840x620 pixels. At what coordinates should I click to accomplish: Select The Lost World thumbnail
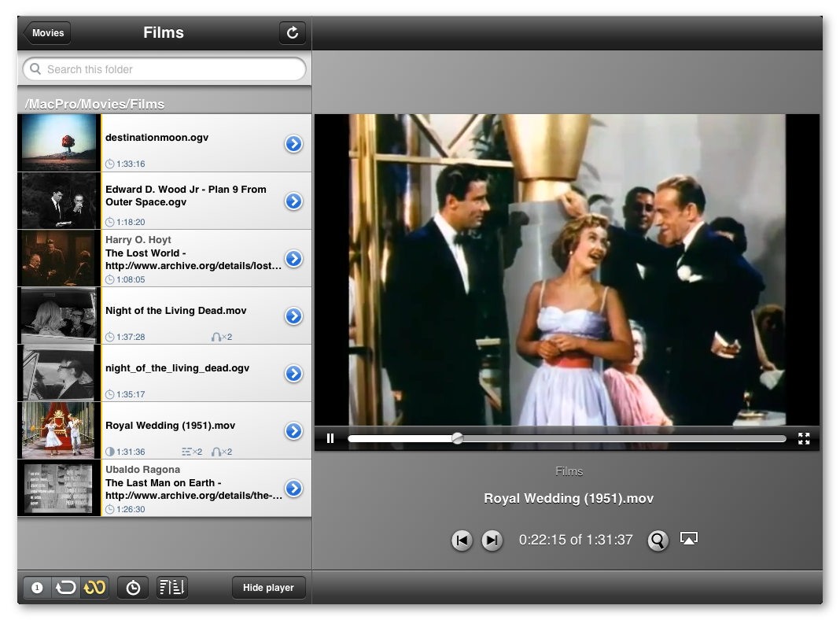59,258
